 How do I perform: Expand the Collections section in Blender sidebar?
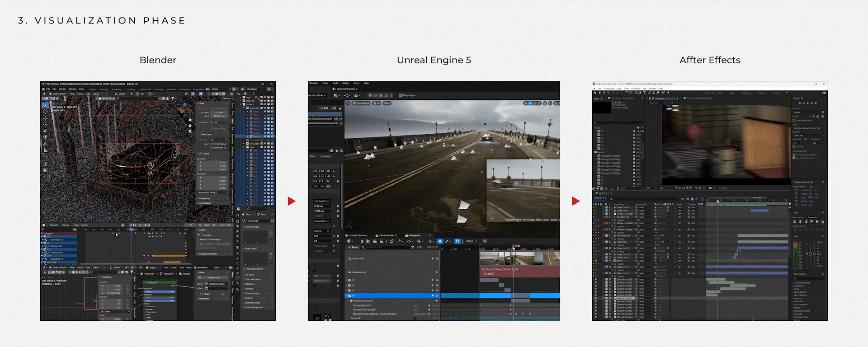click(x=204, y=198)
